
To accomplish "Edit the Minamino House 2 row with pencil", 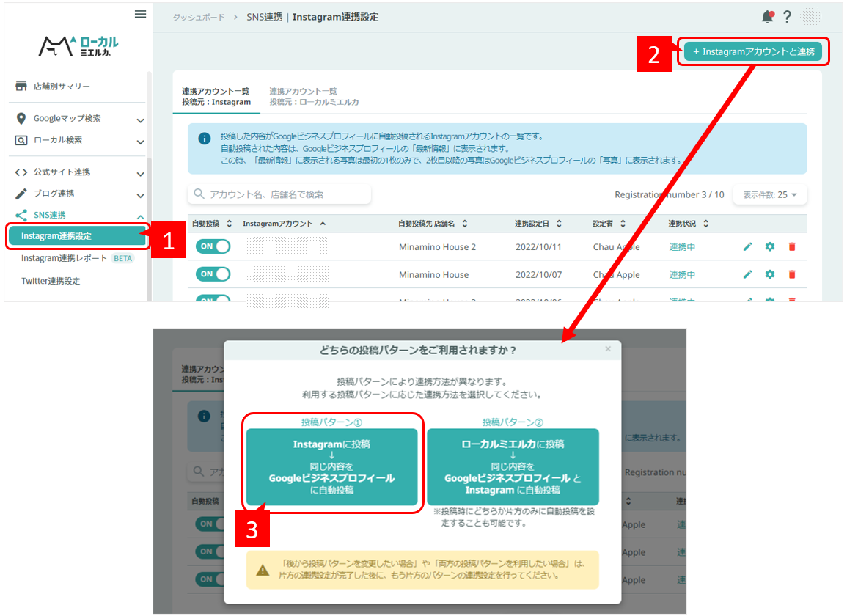I will coord(747,246).
